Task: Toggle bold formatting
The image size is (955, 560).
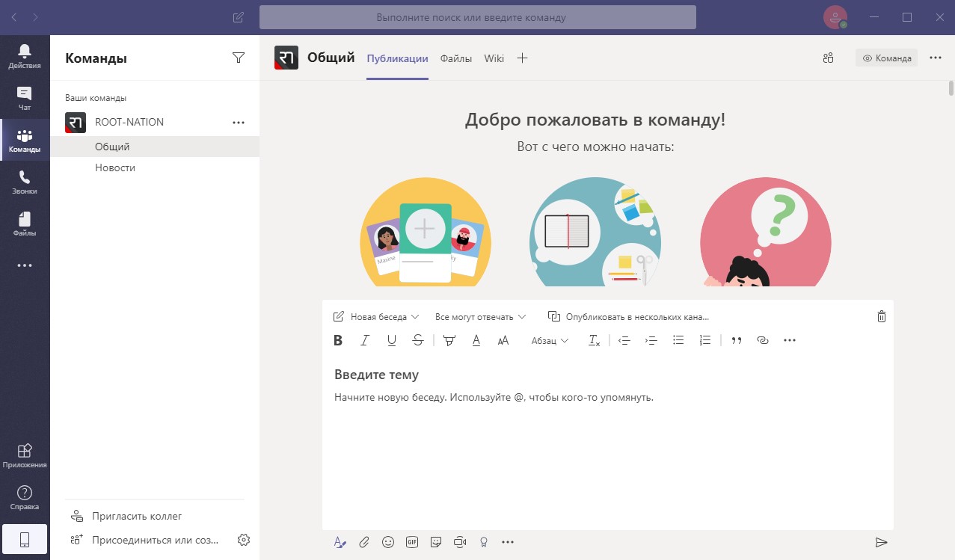Action: point(338,340)
